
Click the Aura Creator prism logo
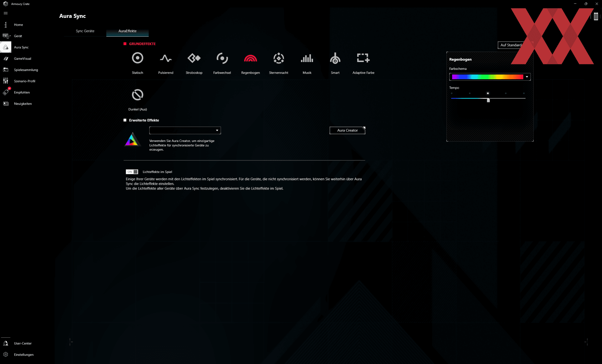pyautogui.click(x=132, y=139)
